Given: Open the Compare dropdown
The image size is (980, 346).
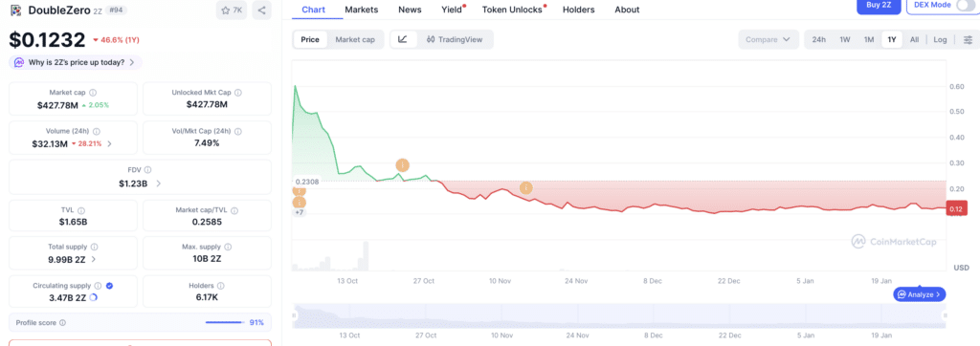Looking at the screenshot, I should (768, 39).
